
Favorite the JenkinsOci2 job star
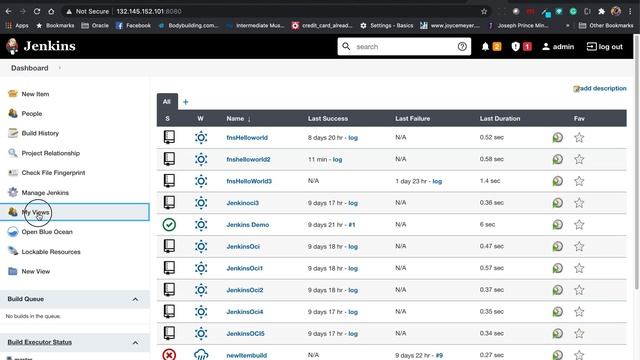point(579,290)
